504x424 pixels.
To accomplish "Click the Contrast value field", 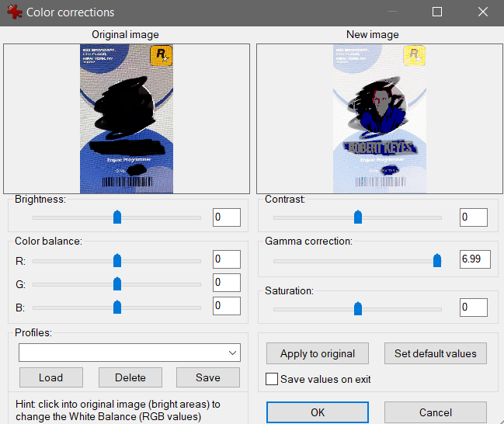I will click(x=474, y=217).
